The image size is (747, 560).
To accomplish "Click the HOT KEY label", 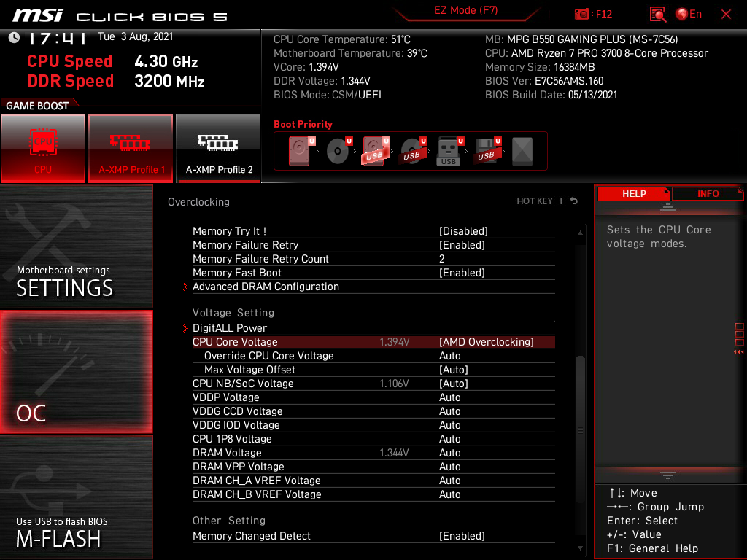I will pyautogui.click(x=535, y=201).
